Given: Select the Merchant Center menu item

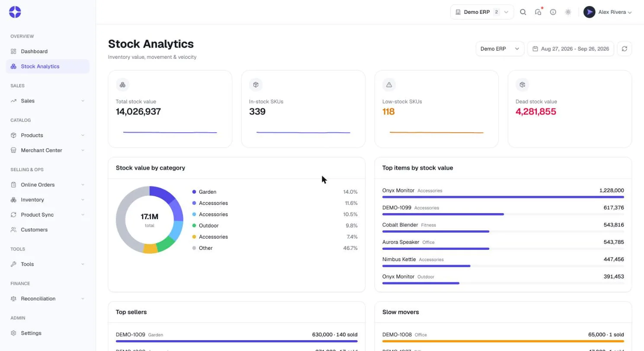Looking at the screenshot, I should [48, 150].
